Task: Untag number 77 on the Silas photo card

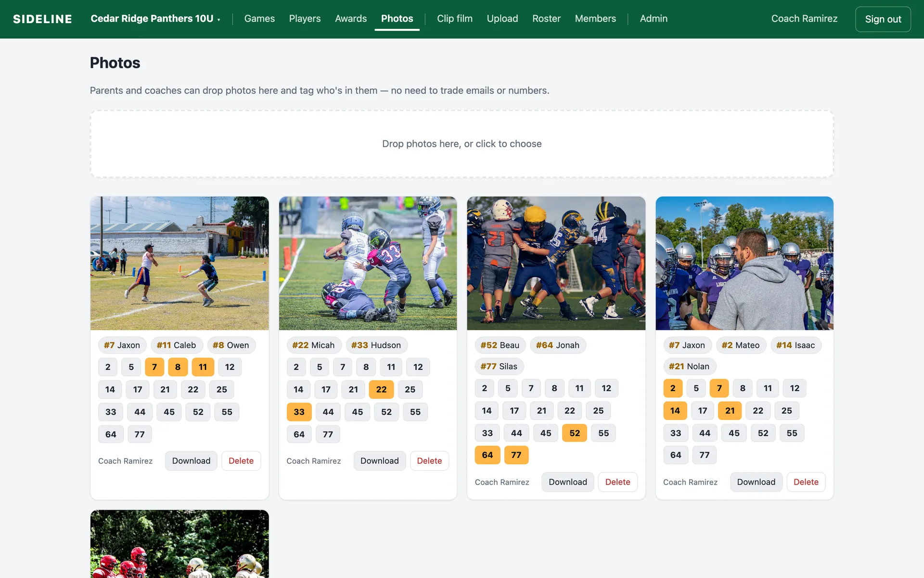Action: 516,455
